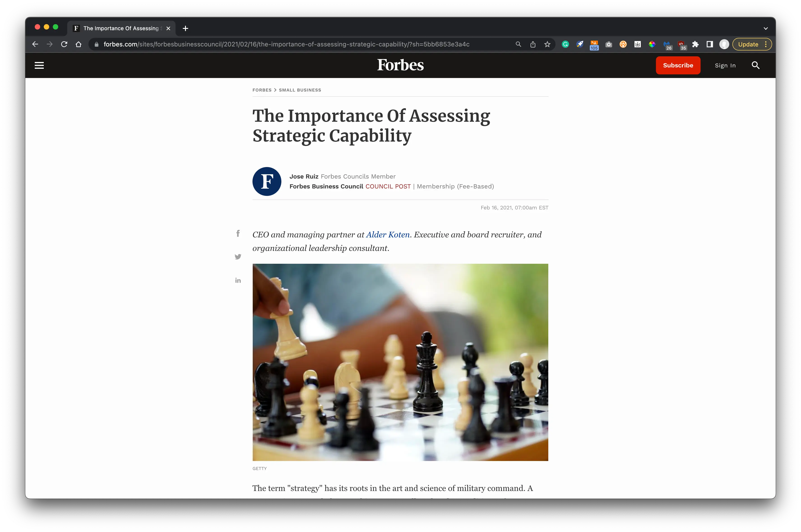The width and height of the screenshot is (801, 532).
Task: Expand the tab search chevron
Action: click(x=765, y=28)
